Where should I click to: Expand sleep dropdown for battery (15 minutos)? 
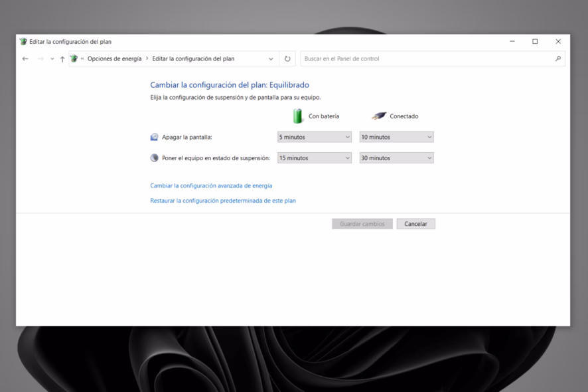pyautogui.click(x=314, y=158)
